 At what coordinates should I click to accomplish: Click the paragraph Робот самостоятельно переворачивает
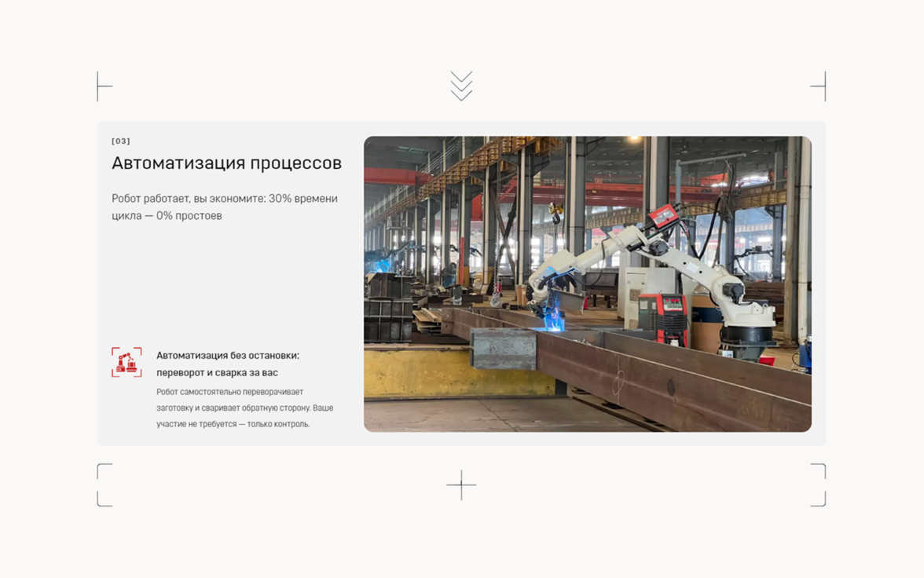coord(244,408)
